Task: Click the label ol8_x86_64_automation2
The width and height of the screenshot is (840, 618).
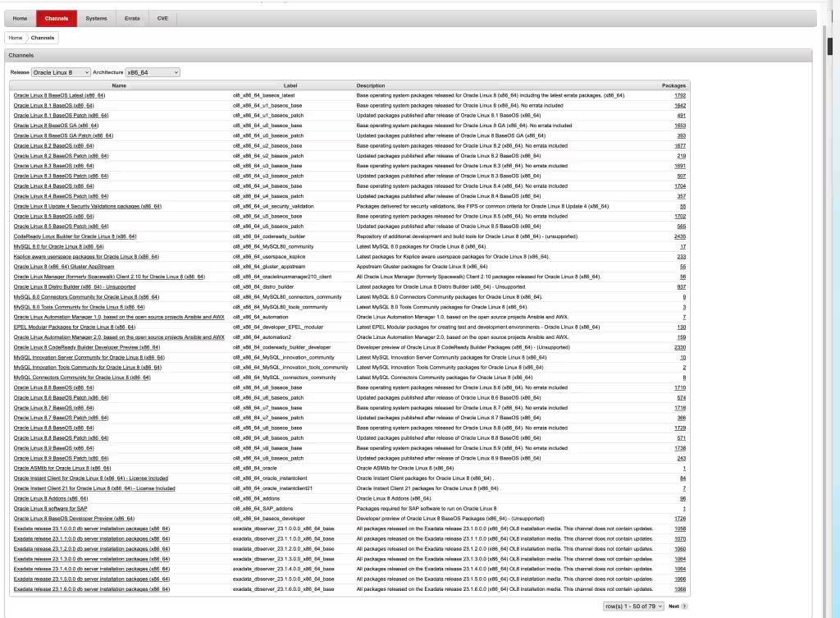Action: pyautogui.click(x=262, y=337)
